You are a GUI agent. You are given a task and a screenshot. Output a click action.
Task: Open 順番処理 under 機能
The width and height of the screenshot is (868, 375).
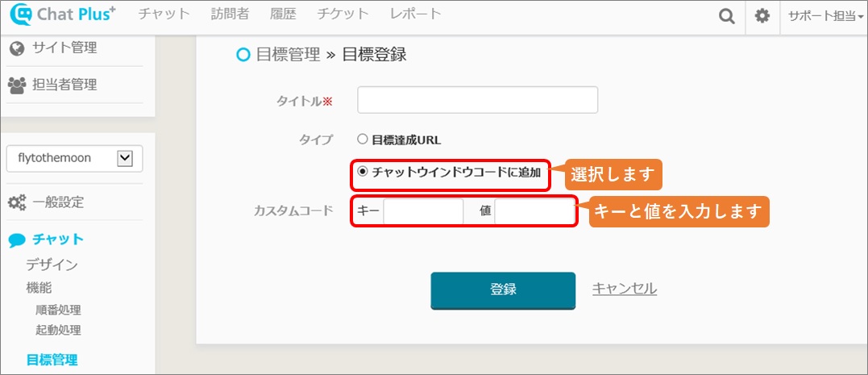[x=59, y=310]
